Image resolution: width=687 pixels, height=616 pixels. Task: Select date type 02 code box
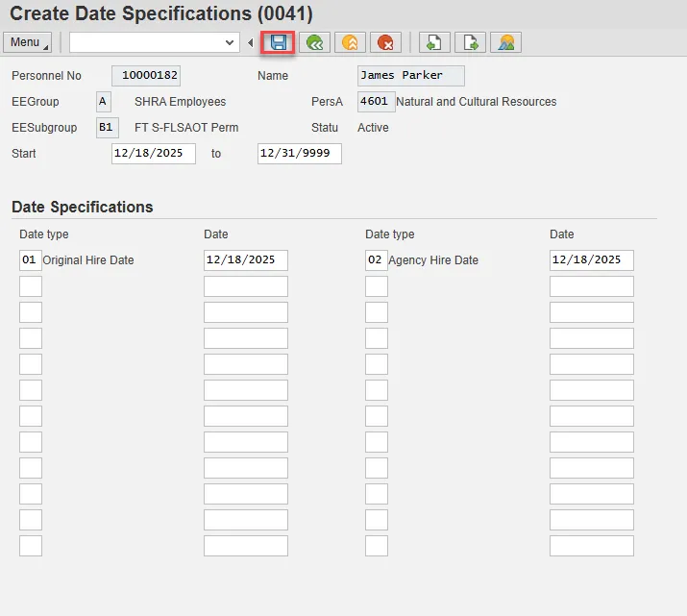coord(376,260)
